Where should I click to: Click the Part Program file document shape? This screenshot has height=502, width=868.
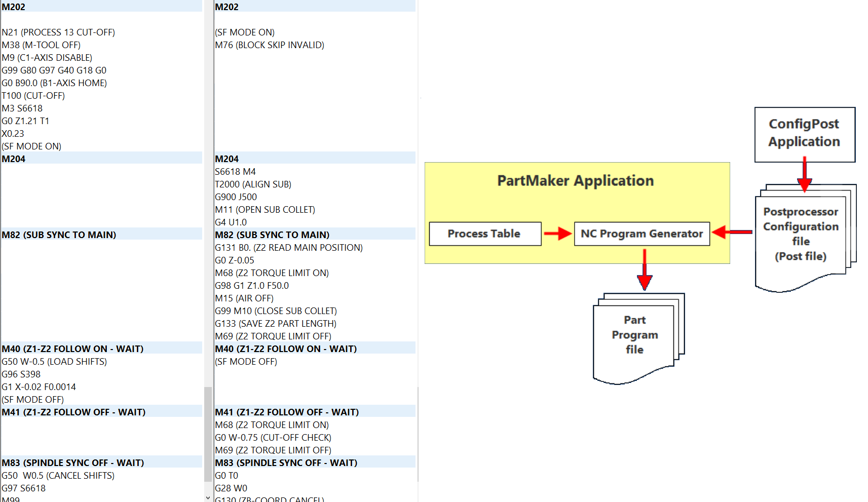tap(635, 338)
